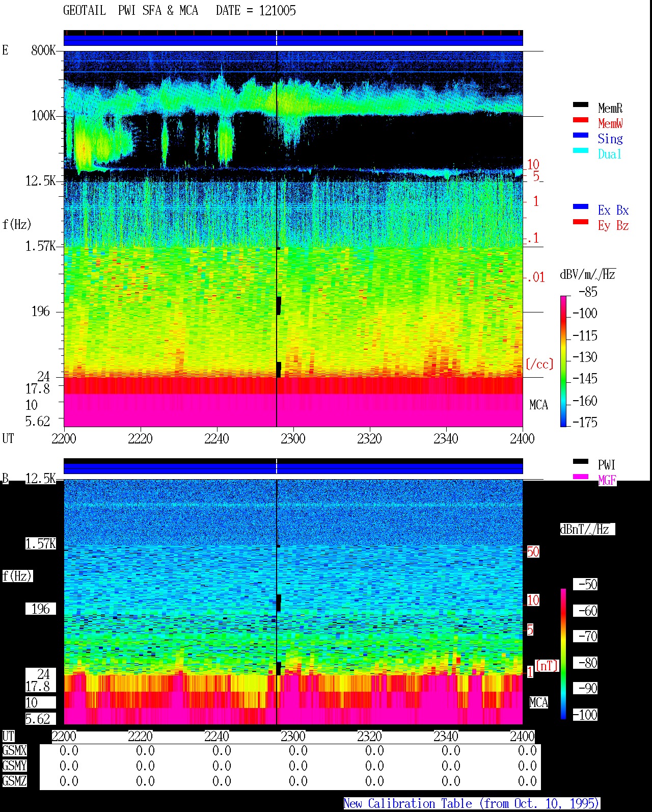Screen dimensions: 652x812
Task: Click the MCA label beside the B panel
Action: point(538,703)
